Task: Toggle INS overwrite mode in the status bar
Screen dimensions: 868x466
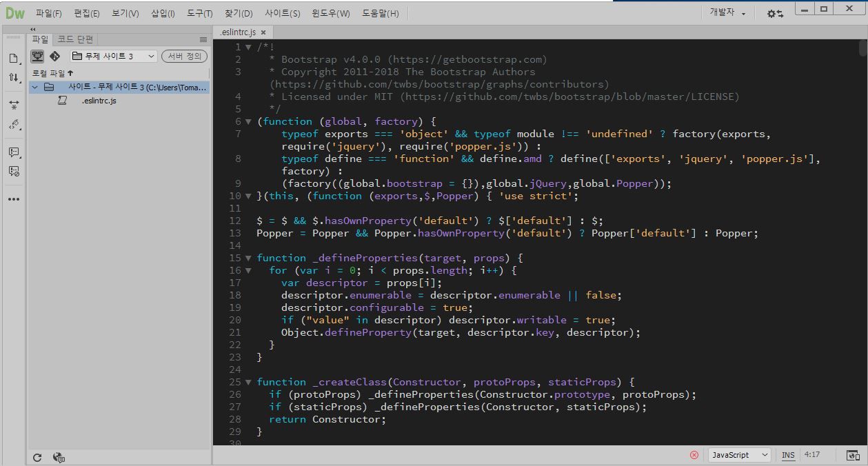Action: [x=788, y=455]
